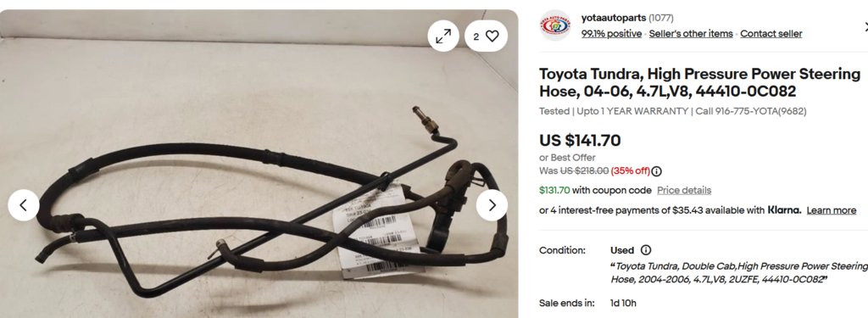Image resolution: width=868 pixels, height=318 pixels.
Task: Show the previous product photo
Action: pos(23,205)
